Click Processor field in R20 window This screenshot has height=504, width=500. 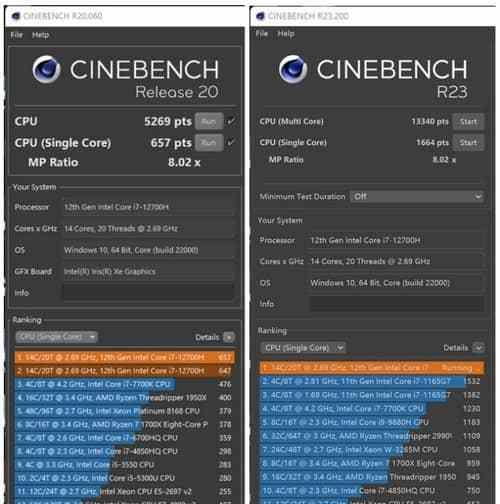coord(149,207)
